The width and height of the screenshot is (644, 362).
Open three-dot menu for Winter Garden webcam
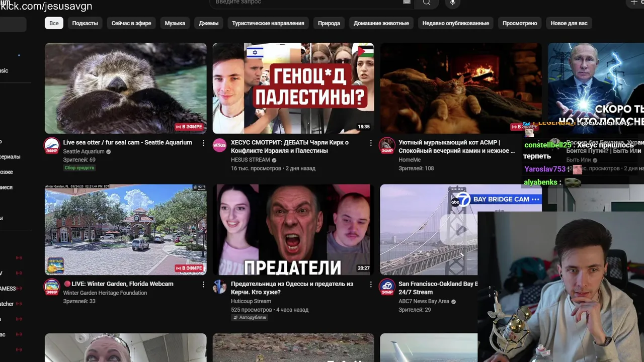point(203,284)
